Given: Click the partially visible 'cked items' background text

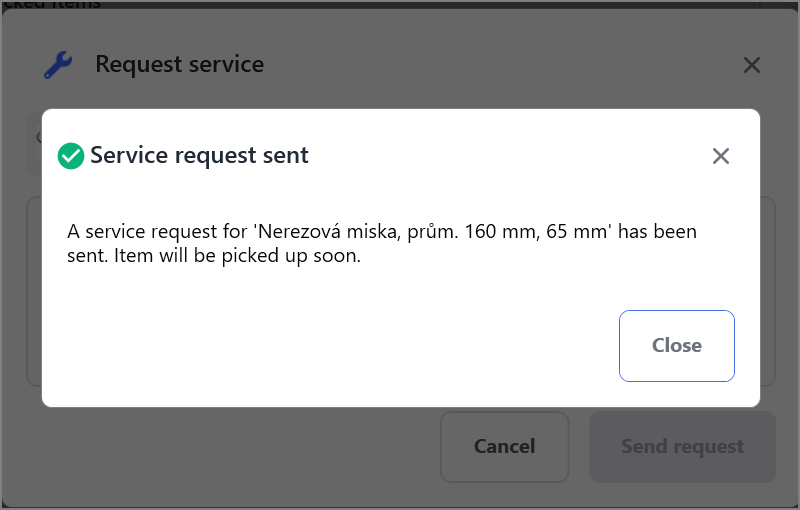Looking at the screenshot, I should click(x=51, y=5).
